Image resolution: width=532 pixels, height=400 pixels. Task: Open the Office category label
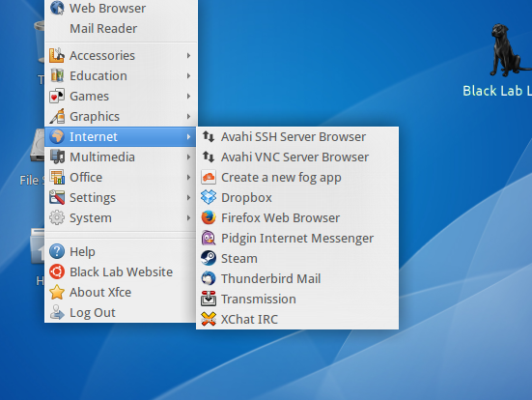86,177
